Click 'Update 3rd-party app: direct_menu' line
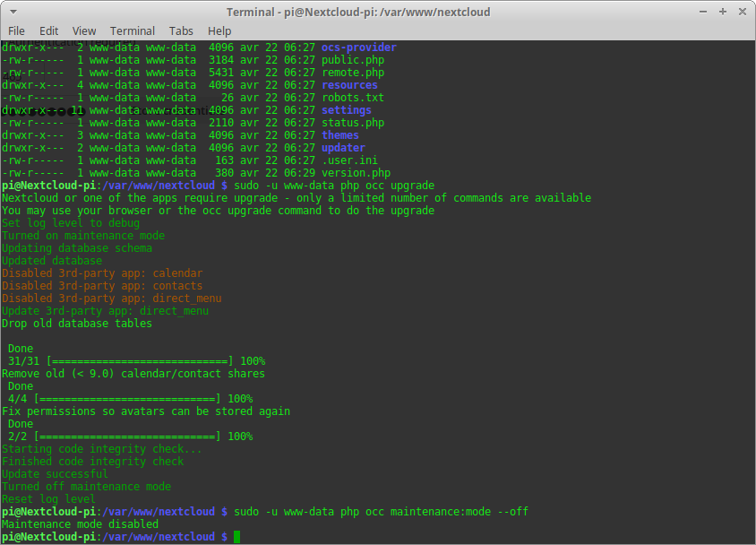The width and height of the screenshot is (756, 545). click(x=106, y=311)
